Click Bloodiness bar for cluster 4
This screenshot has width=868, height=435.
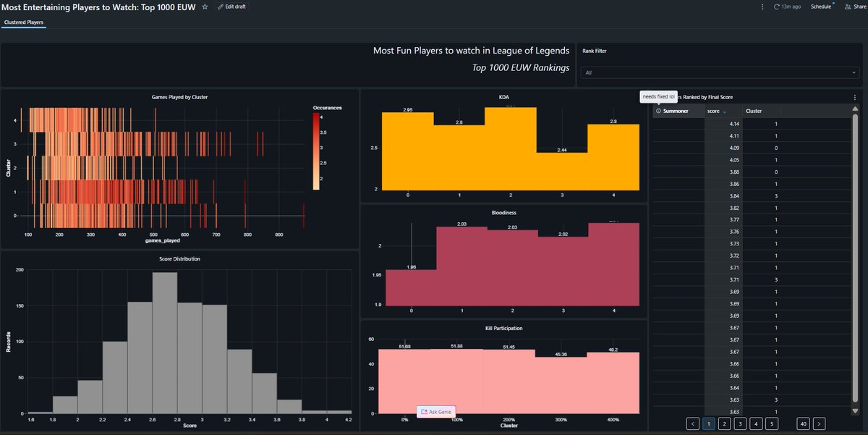coord(613,264)
